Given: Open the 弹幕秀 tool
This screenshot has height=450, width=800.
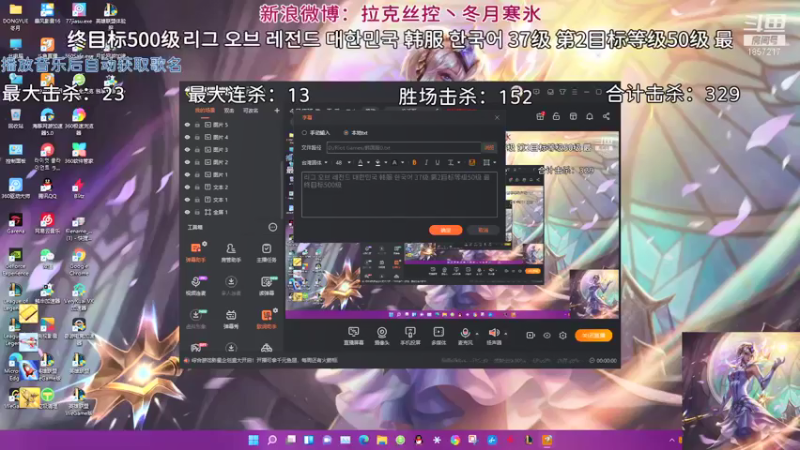Looking at the screenshot, I should [231, 319].
